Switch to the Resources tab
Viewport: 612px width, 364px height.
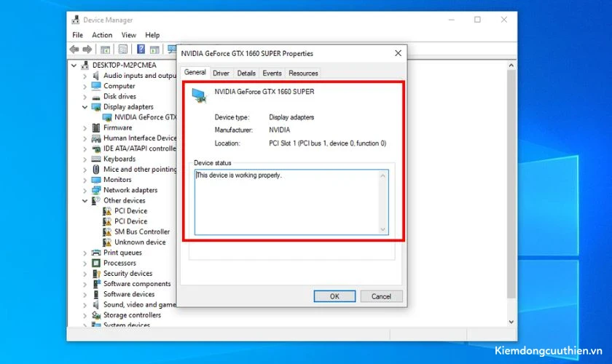[x=303, y=73]
